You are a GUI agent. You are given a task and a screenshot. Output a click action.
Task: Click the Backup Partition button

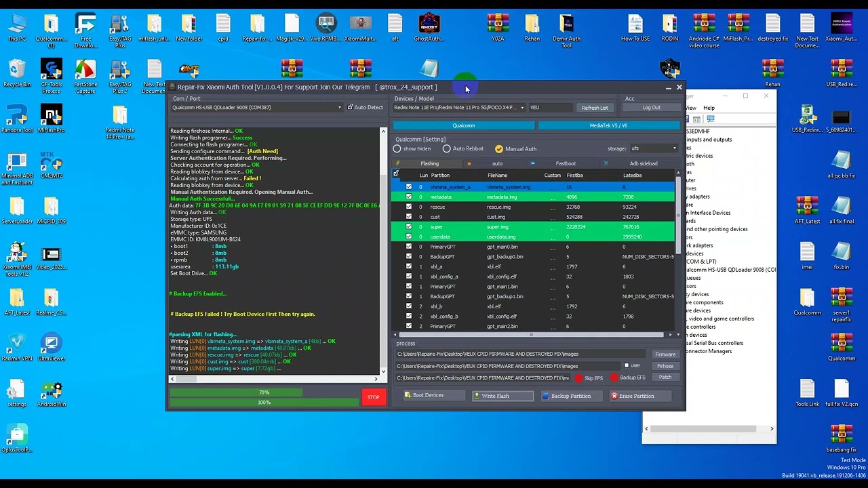pos(571,396)
